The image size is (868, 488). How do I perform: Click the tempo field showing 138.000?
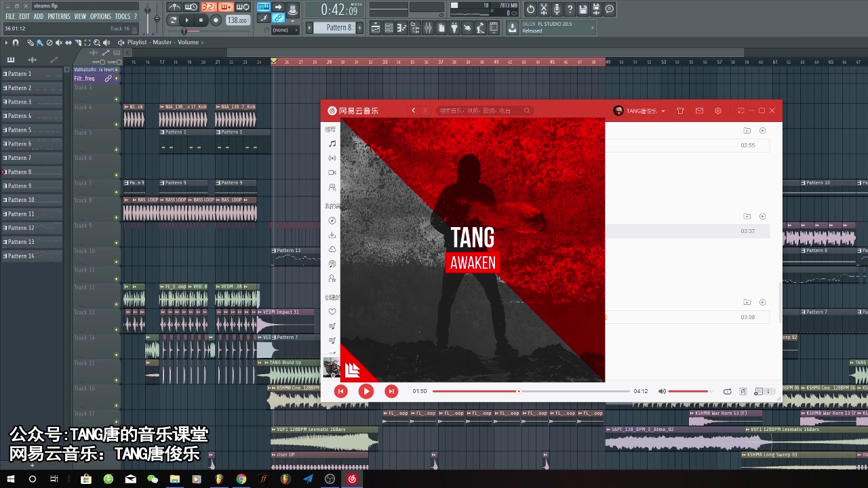click(237, 20)
